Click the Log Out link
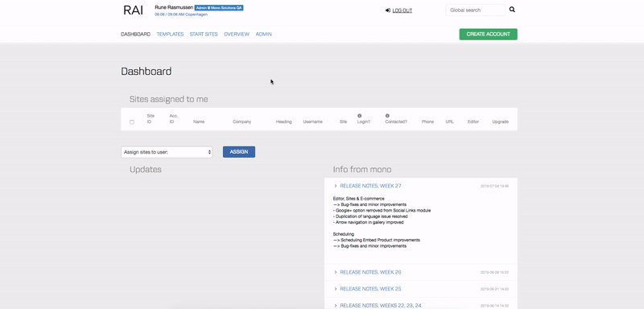The image size is (644, 309). pos(402,10)
